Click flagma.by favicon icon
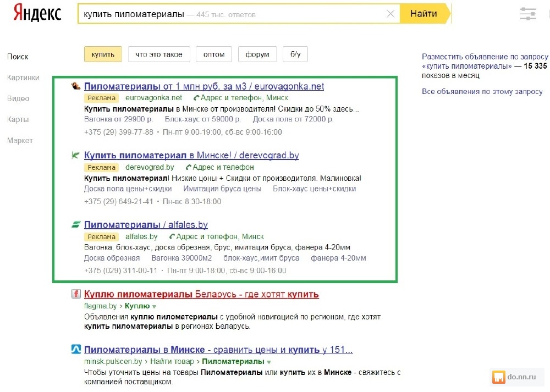Viewport: 550px width, 392px height. (76, 294)
